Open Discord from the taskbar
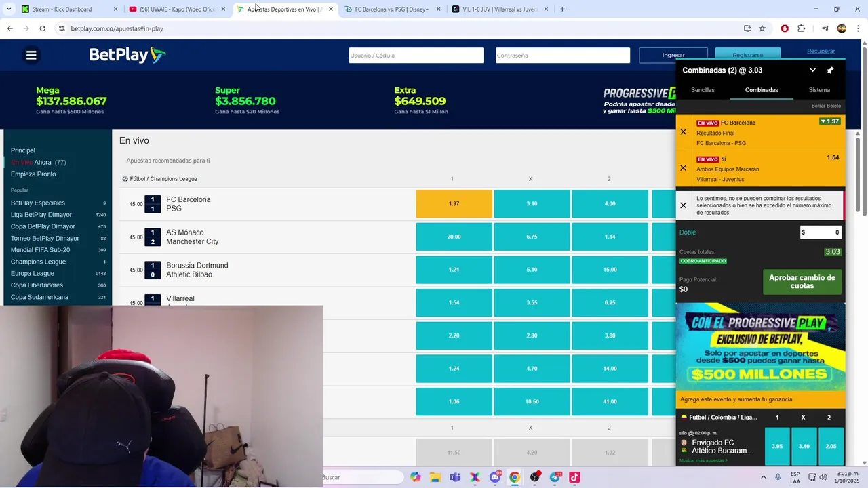The image size is (868, 488). coord(495,477)
